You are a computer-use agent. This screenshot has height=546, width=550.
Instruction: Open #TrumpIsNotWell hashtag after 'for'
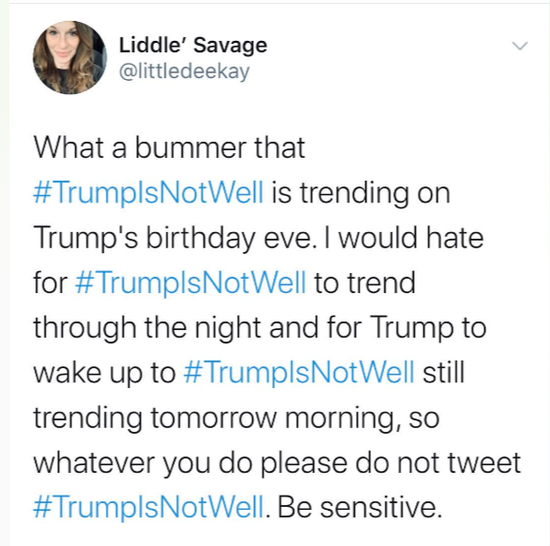(190, 283)
